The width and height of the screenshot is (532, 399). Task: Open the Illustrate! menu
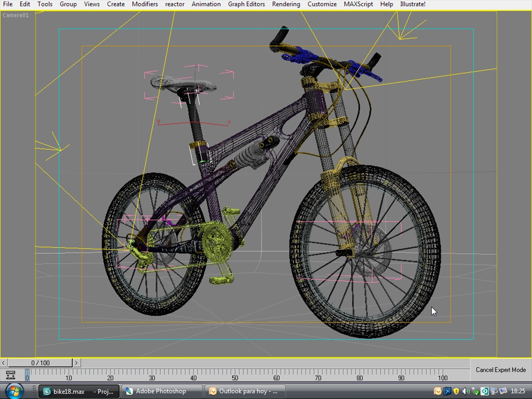click(413, 4)
